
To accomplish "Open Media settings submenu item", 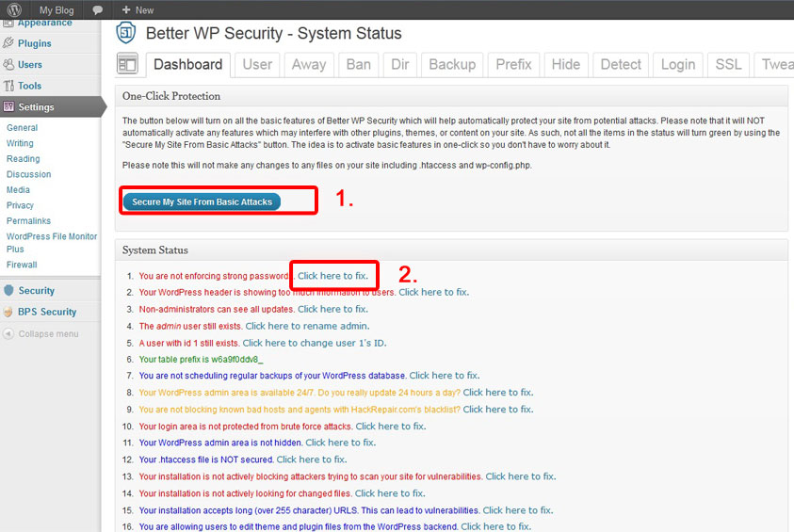I will tap(18, 190).
